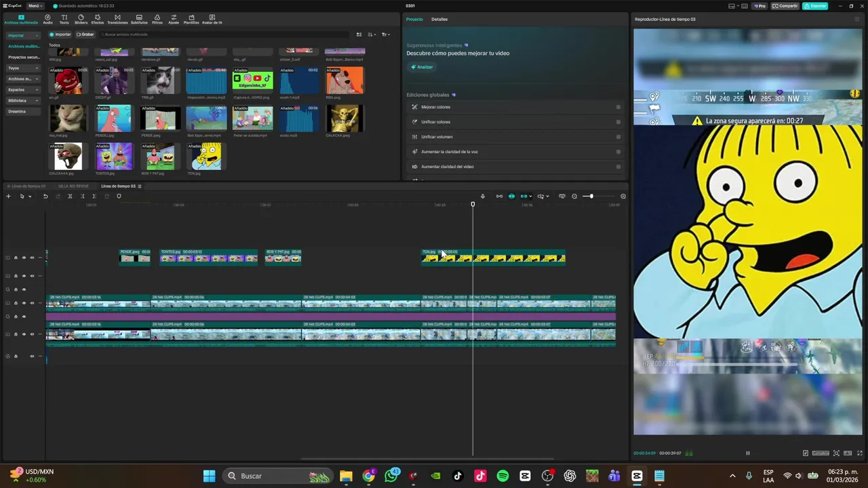This screenshot has height=488, width=868.
Task: Click the undo arrow in timeline toolbar
Action: tap(45, 197)
